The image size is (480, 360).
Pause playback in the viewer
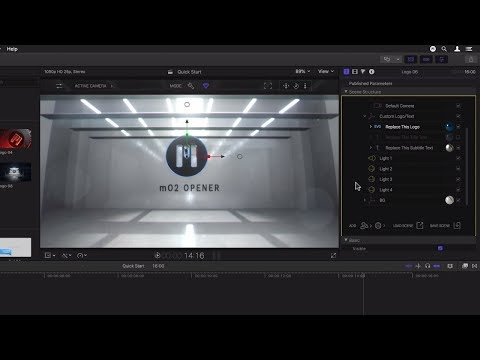[x=216, y=256]
